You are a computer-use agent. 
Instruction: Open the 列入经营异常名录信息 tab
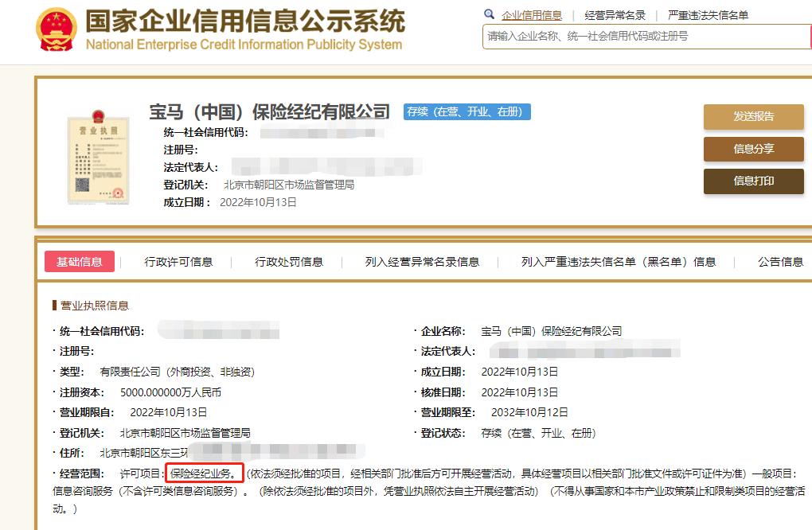420,261
